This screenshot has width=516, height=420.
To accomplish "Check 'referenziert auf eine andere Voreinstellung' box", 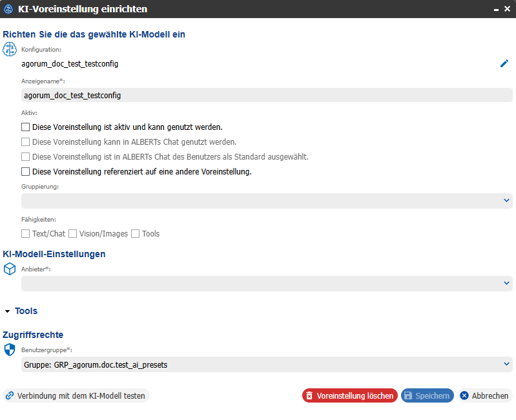I will point(25,171).
